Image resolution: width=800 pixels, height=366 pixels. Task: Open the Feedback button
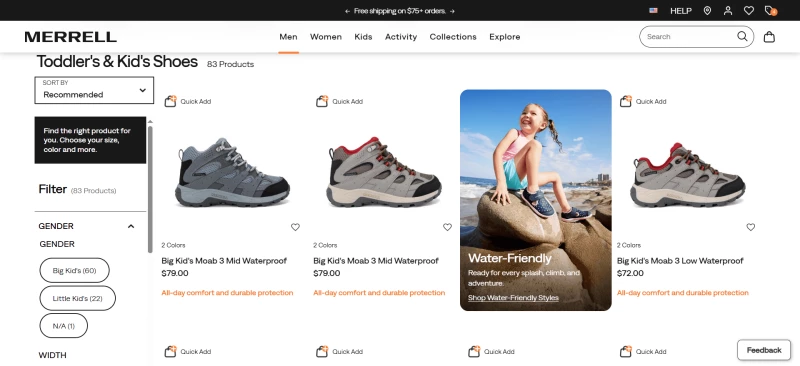coord(764,350)
